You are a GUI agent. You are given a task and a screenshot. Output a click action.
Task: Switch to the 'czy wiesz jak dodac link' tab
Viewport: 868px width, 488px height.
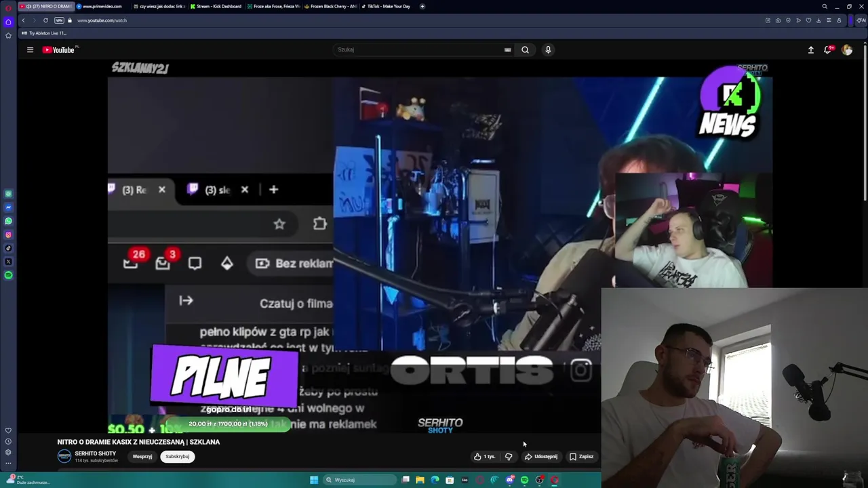tap(159, 6)
